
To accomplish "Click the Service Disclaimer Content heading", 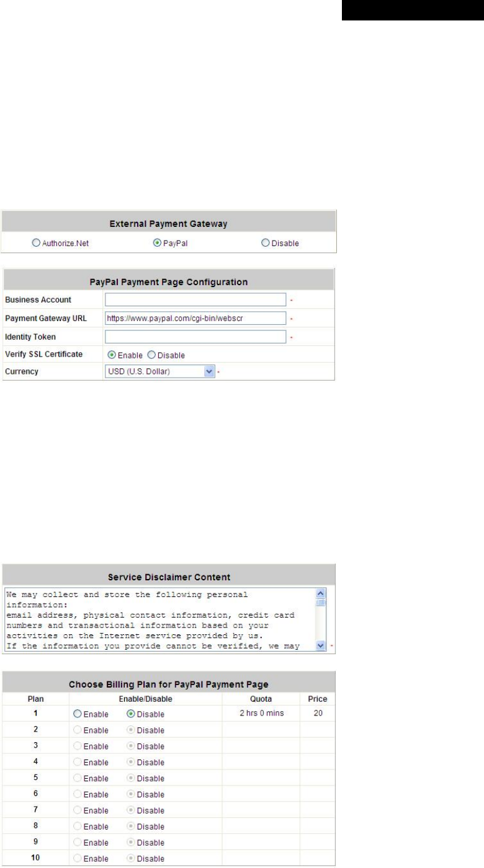I will [169, 577].
